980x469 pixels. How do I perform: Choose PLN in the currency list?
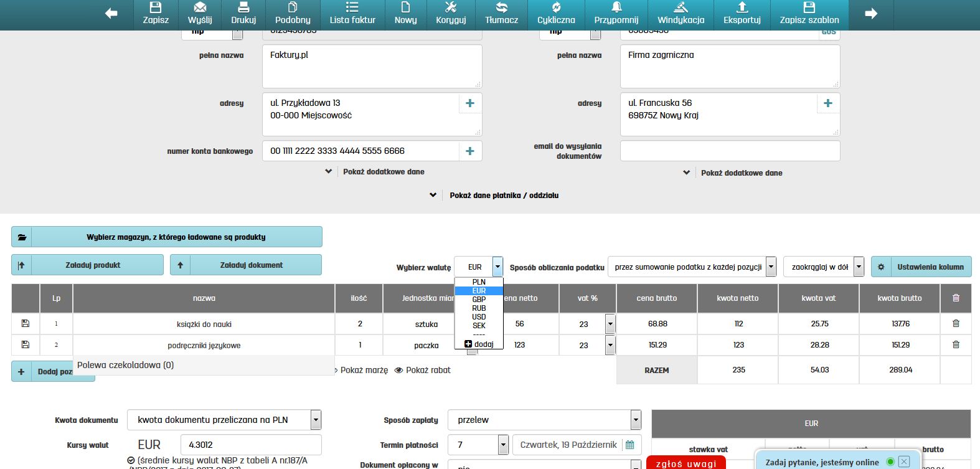479,282
